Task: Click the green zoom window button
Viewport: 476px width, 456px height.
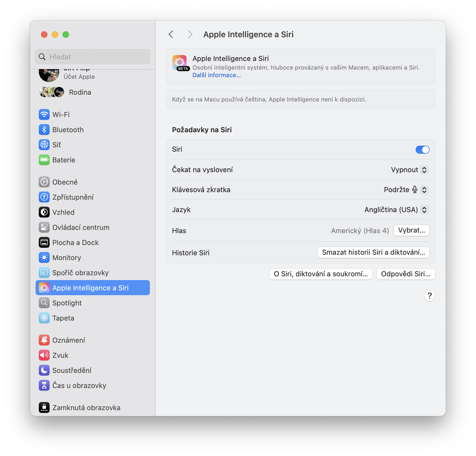Action: coord(66,35)
